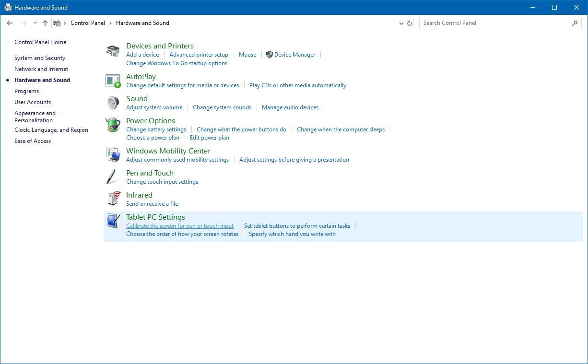
Task: Refresh the Control Panel view
Action: pyautogui.click(x=410, y=23)
